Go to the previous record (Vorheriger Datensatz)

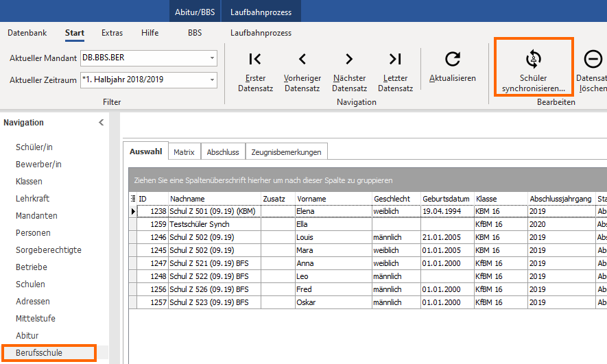pos(302,59)
